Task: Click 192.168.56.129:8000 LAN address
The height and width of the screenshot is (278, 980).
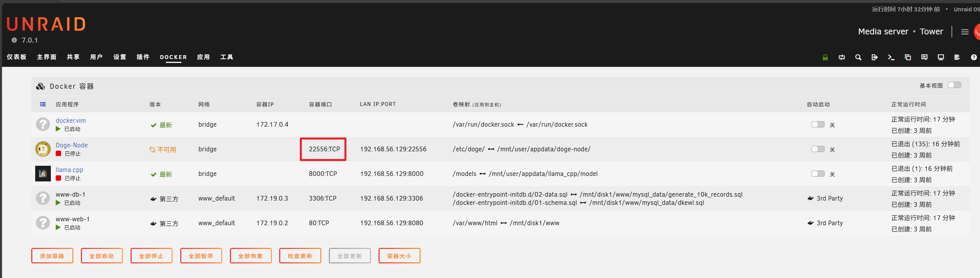Action: [x=391, y=174]
